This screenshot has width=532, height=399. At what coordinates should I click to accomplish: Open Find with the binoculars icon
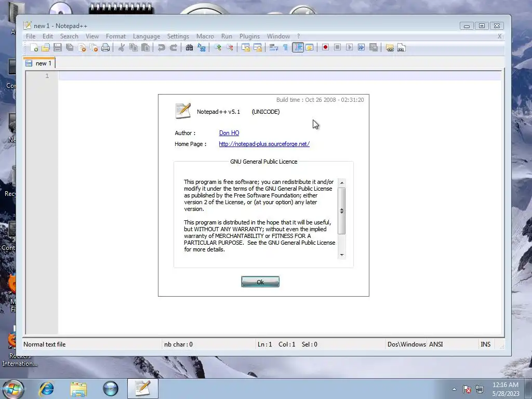[189, 47]
